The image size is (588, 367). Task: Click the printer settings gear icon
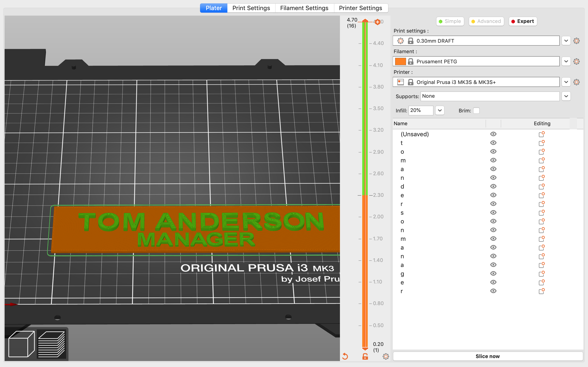577,82
